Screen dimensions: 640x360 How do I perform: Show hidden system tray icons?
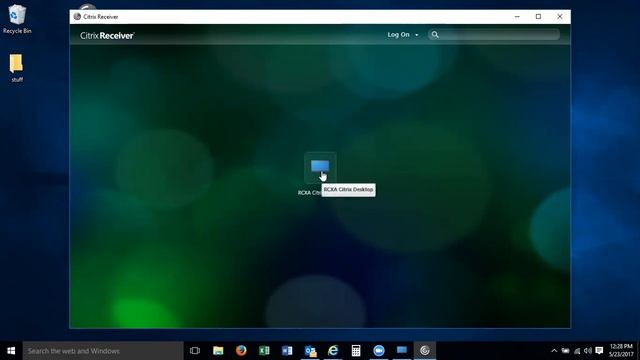tap(554, 351)
